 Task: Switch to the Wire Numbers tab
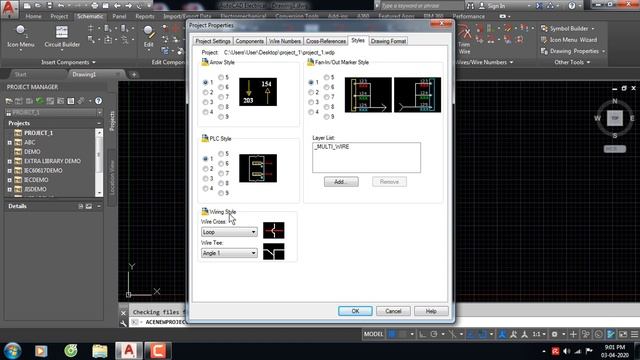[284, 41]
